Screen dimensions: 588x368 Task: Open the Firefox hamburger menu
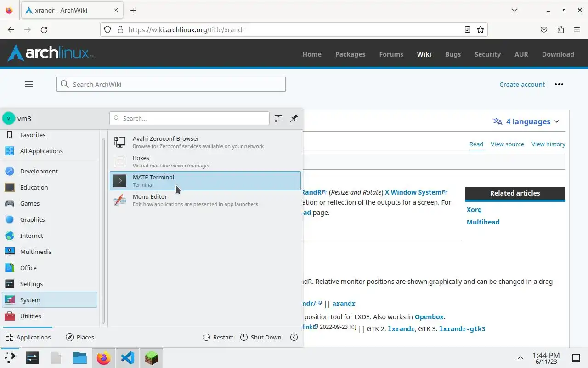tap(577, 29)
